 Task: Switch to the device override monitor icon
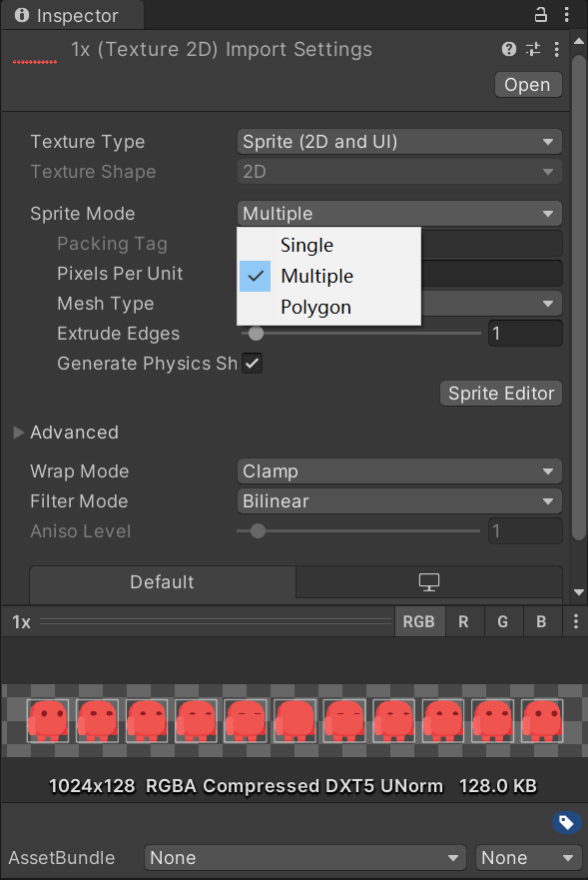point(429,583)
